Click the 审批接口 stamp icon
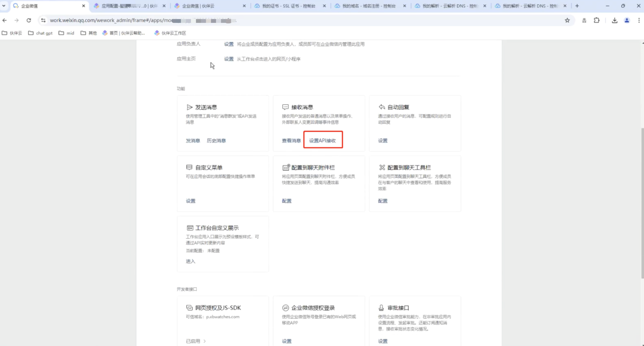This screenshot has height=346, width=644. click(381, 308)
